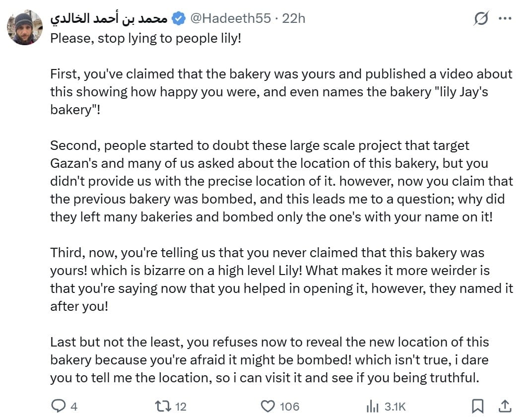Viewport: 525px width, 420px height.
Task: Open the 22h timestamp link
Action: [294, 18]
